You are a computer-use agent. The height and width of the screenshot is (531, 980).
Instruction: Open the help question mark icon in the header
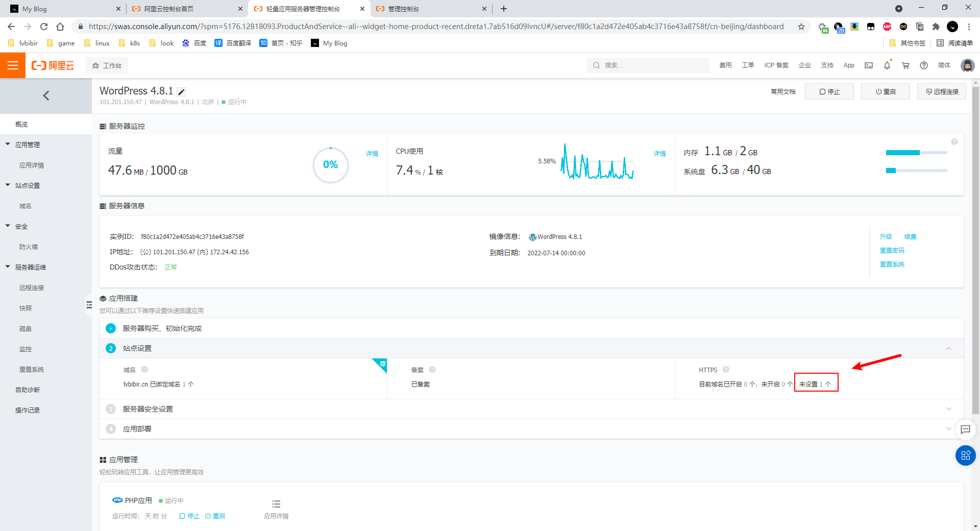pyautogui.click(x=924, y=65)
